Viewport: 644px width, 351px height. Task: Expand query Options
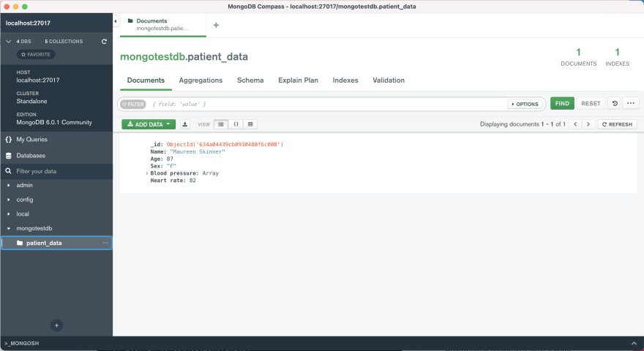tap(525, 105)
